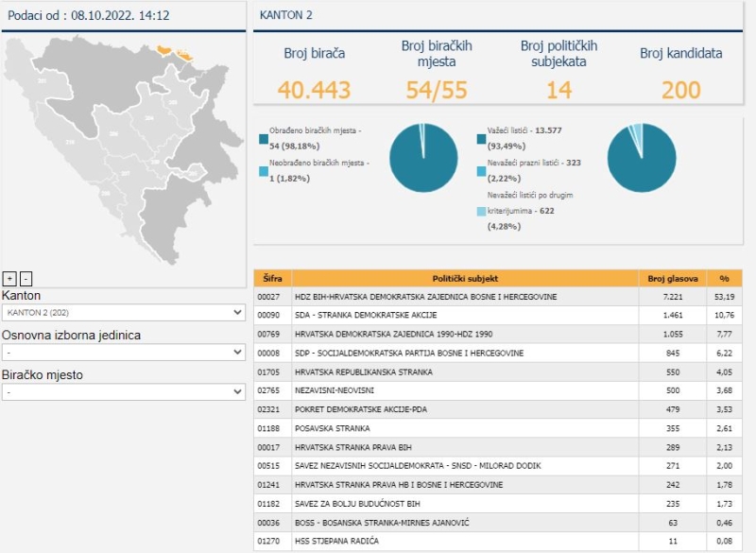This screenshot has height=553, width=756.
Task: Sort table by Broj glasova header
Action: [673, 279]
